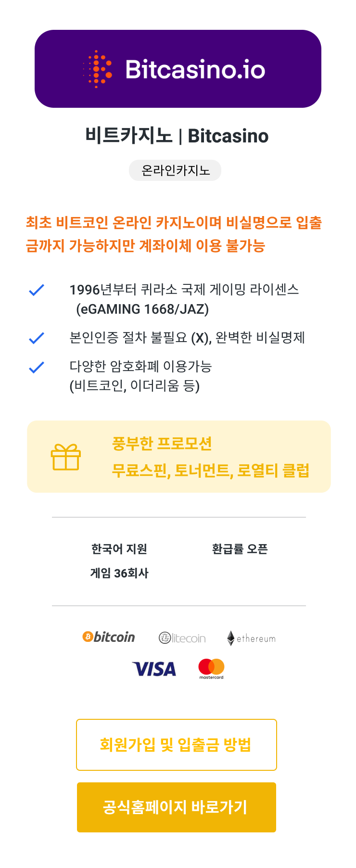Select the 온라인카지노 category tag

tap(175, 170)
